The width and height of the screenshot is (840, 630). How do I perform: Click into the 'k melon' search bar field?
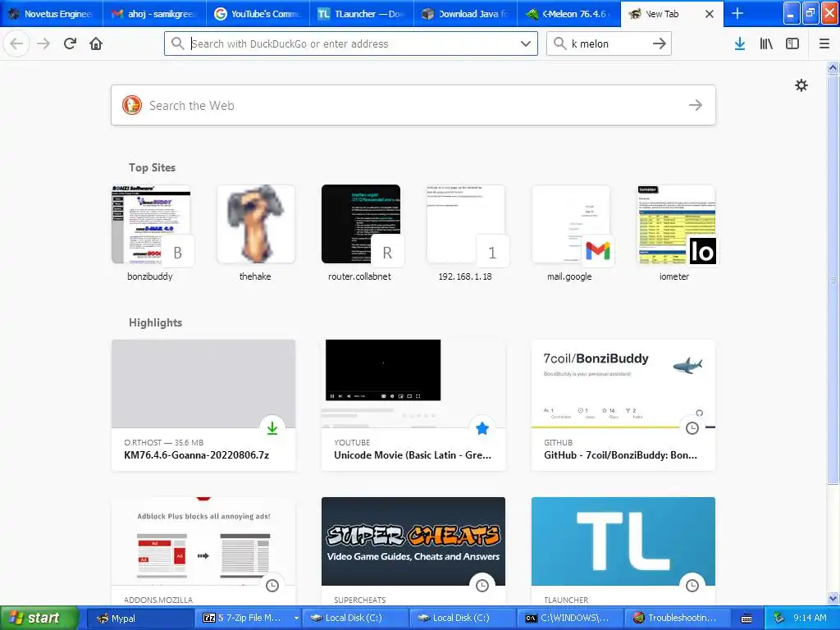pos(608,43)
